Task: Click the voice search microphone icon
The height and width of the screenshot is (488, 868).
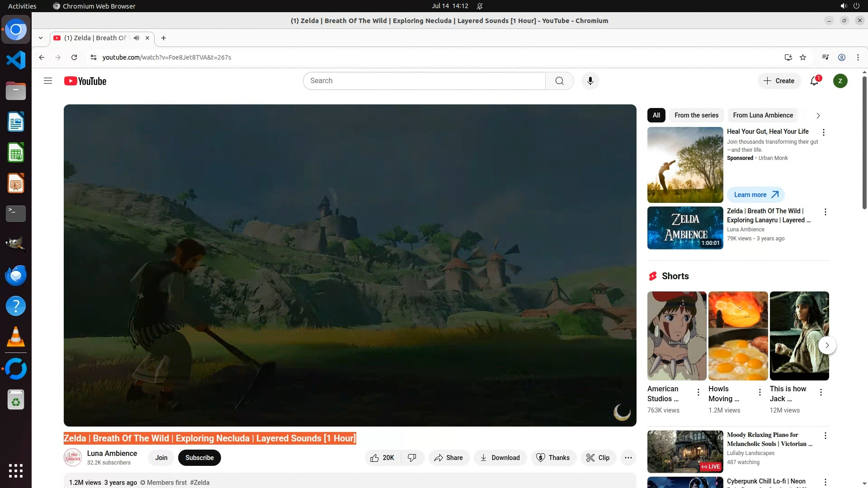Action: tap(590, 81)
